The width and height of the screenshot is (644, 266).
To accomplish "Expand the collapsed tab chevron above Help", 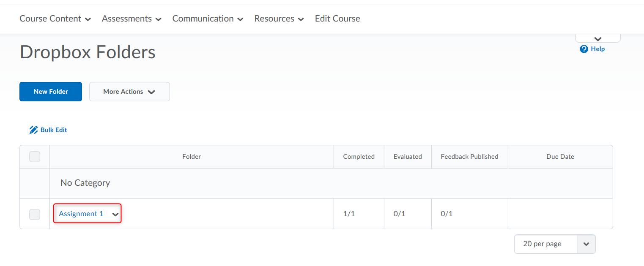I will [597, 39].
